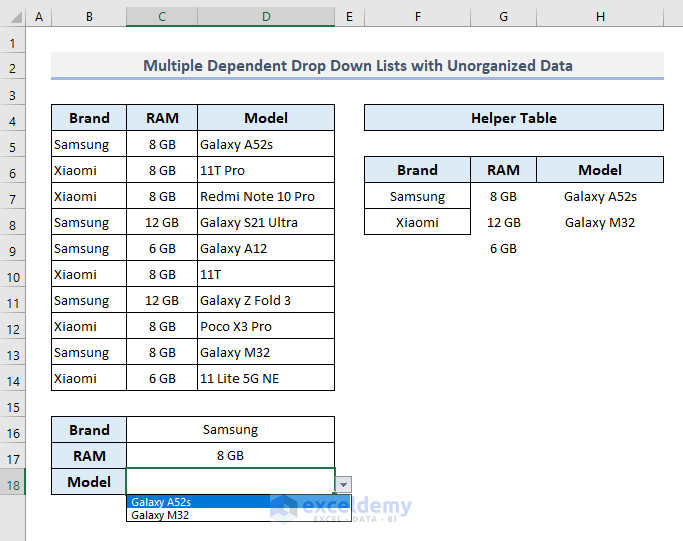Screen dimensions: 683x541
Task: Click the RAM header in main data table
Action: (x=162, y=118)
